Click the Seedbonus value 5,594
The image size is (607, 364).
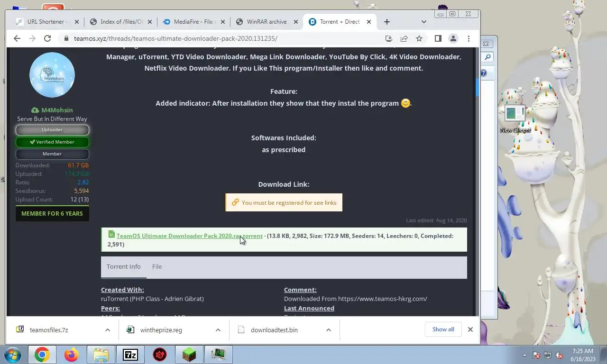[81, 191]
